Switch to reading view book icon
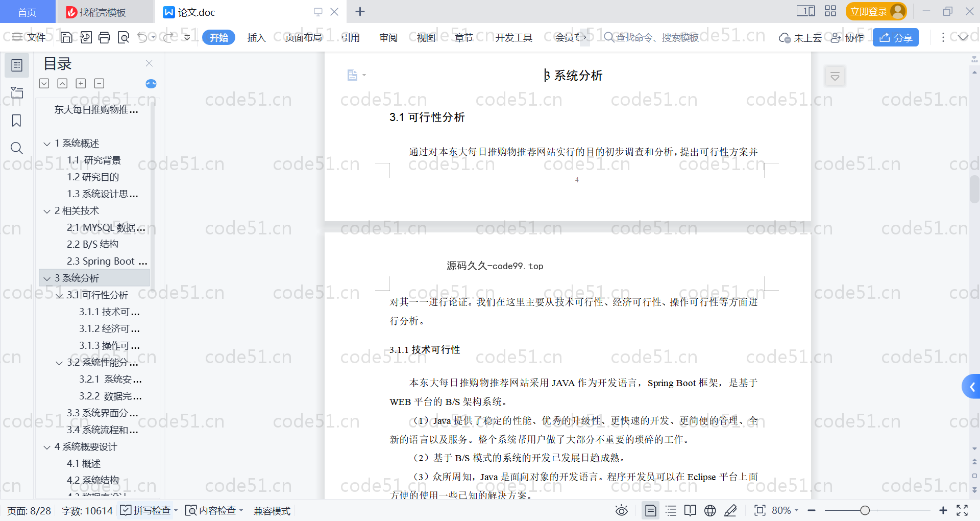The image size is (980, 521). 690,510
